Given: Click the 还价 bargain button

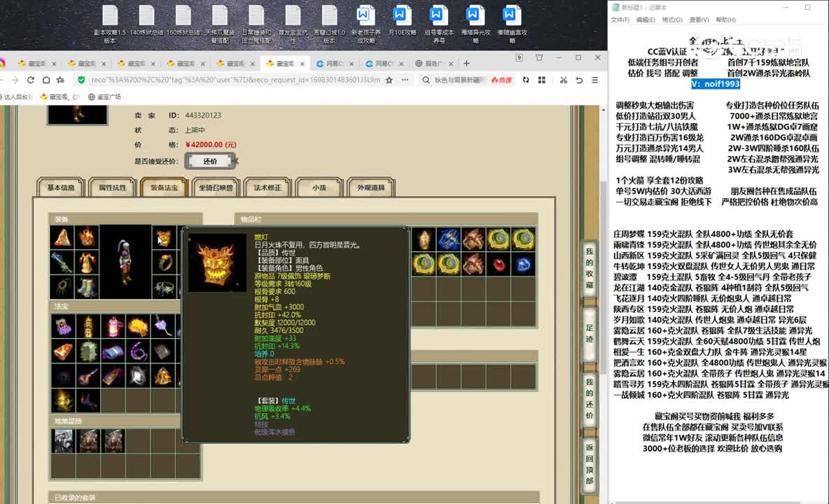Looking at the screenshot, I should [210, 161].
